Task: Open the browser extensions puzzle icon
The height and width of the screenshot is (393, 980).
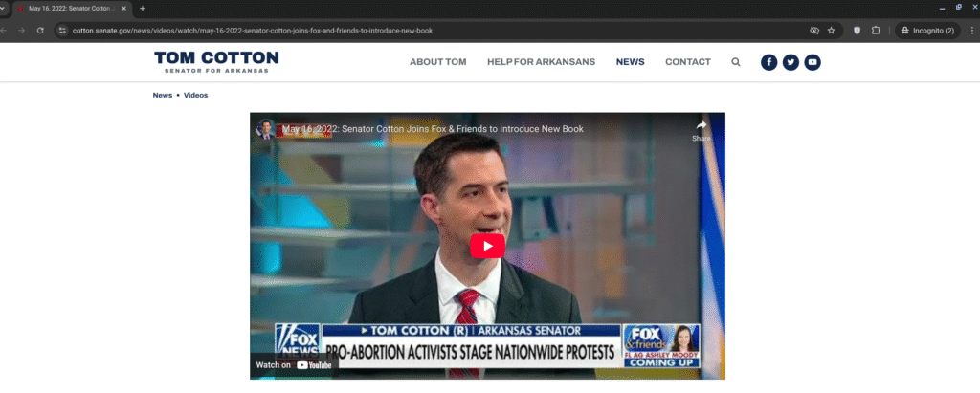Action: pos(875,31)
